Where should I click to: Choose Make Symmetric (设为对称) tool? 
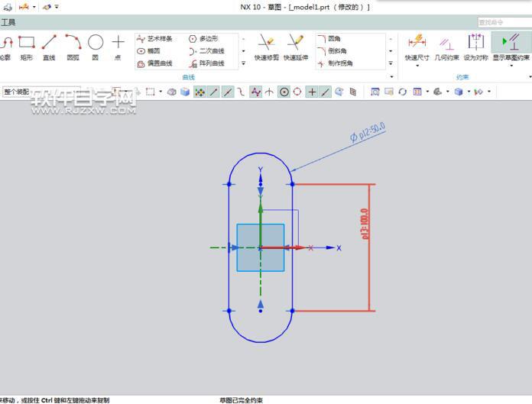(x=475, y=48)
